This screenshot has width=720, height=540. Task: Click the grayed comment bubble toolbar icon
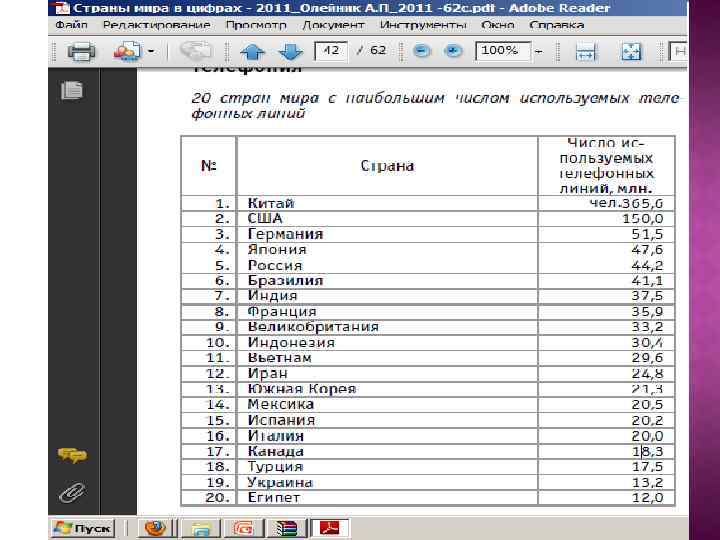pos(196,51)
